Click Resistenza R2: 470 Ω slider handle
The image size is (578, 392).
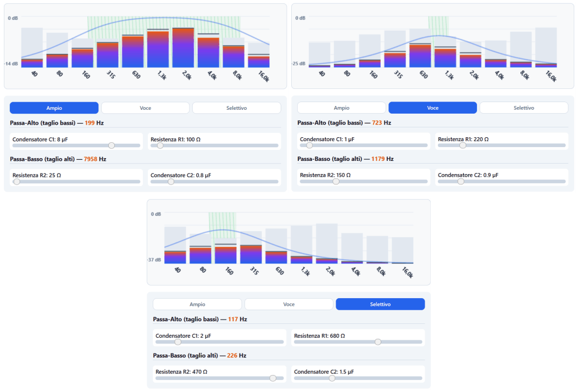[273, 378]
